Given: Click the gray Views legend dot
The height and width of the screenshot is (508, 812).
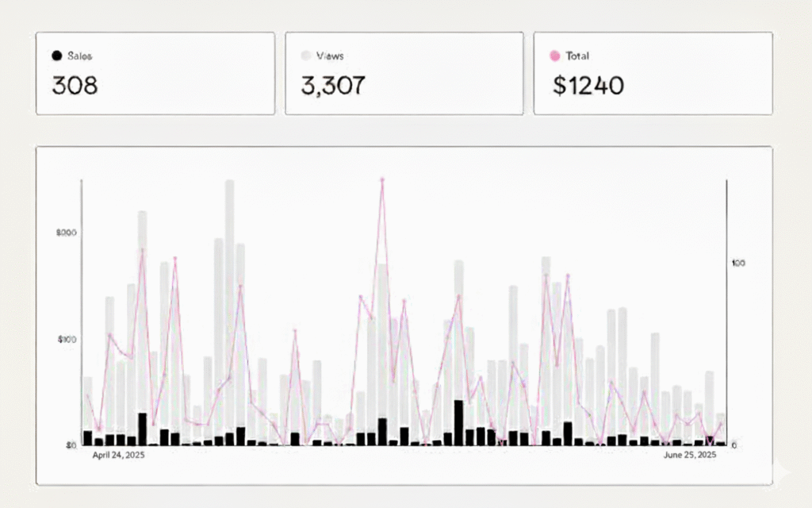Looking at the screenshot, I should click(305, 56).
